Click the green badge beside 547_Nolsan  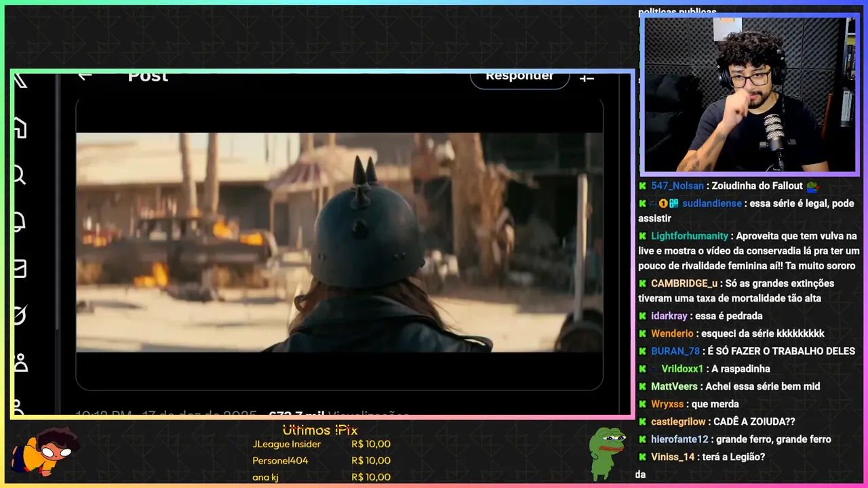(642, 186)
